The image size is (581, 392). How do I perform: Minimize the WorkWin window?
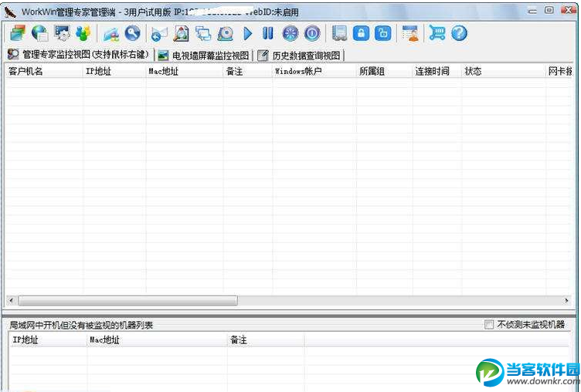tap(532, 11)
